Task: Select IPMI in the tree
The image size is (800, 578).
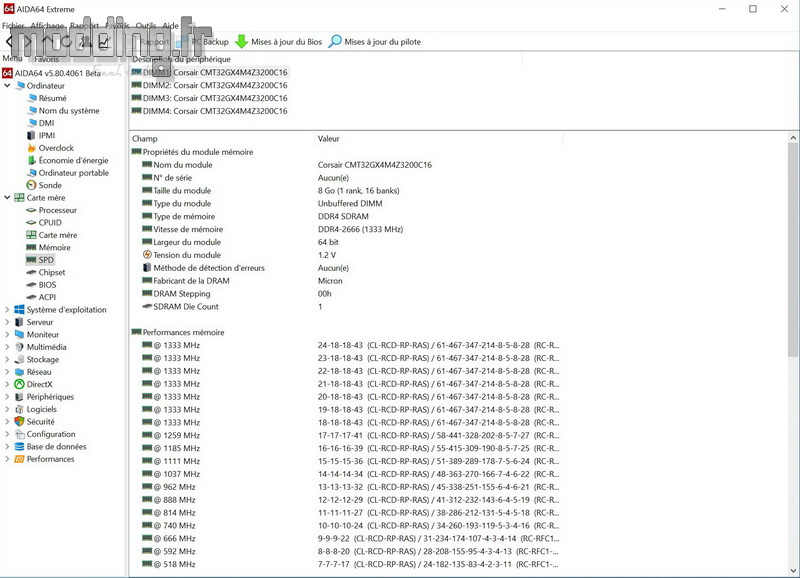Action: [x=47, y=135]
